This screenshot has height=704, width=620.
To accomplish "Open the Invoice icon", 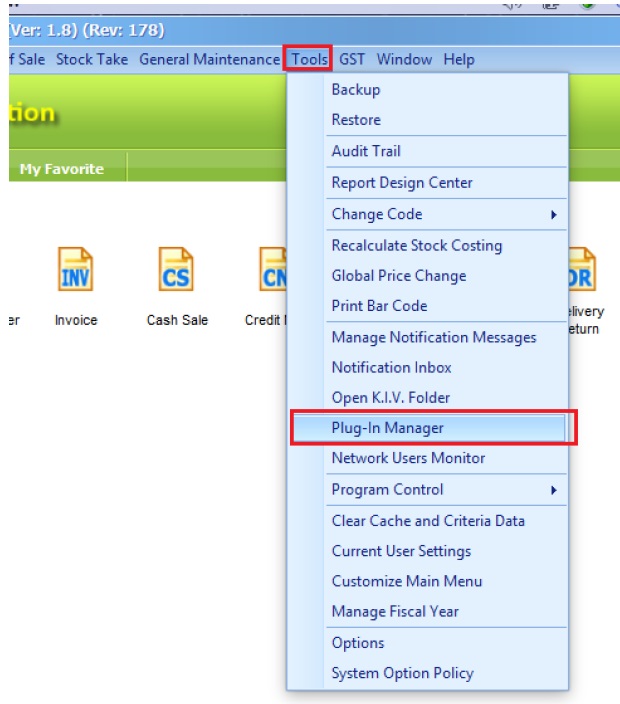I will (75, 272).
